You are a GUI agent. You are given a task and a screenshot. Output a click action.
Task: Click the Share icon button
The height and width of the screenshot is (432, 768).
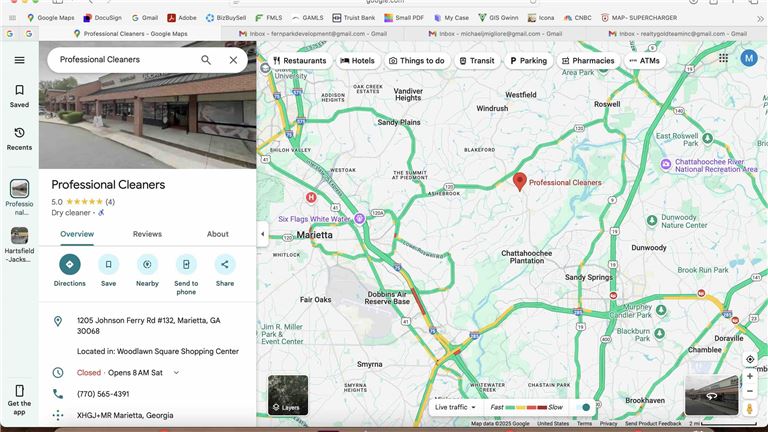[x=225, y=264]
